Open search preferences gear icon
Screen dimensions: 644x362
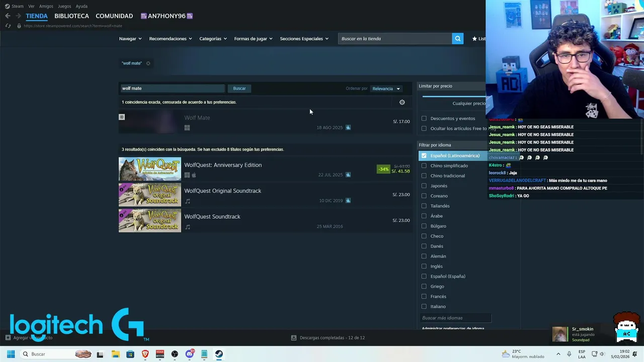click(x=402, y=102)
